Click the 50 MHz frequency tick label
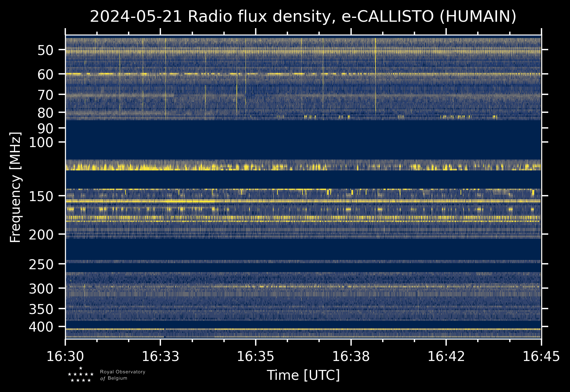570x392 pixels. pos(45,51)
